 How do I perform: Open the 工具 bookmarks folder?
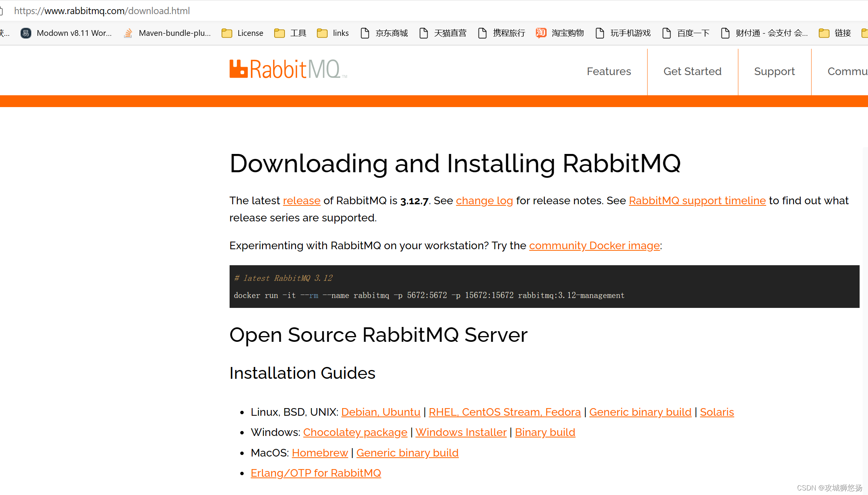point(290,33)
